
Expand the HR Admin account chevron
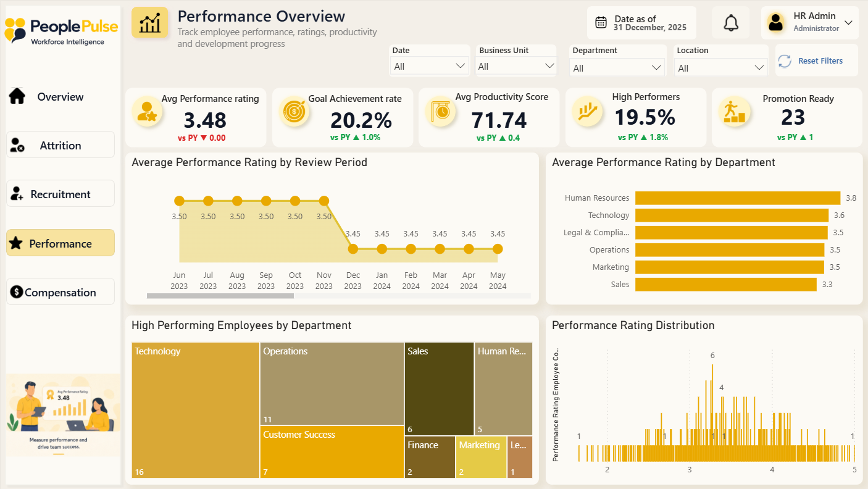tap(848, 23)
